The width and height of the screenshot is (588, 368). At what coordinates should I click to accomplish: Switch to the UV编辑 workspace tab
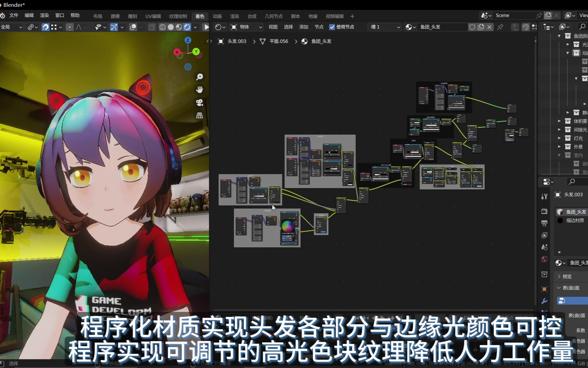153,16
